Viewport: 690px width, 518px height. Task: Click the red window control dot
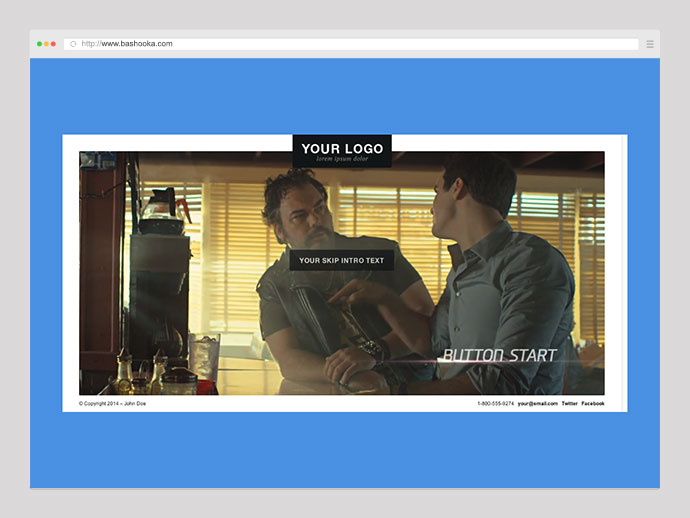click(x=53, y=44)
